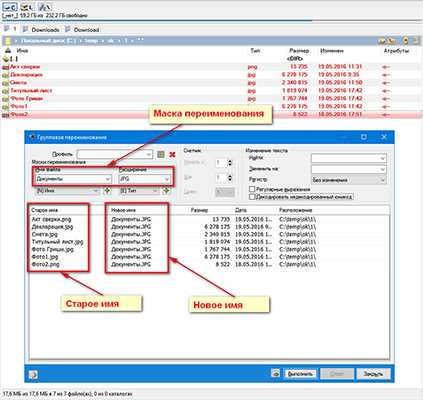Screen dimensions: 423x400
Task: Sort file panel by Тип column
Action: (x=255, y=51)
